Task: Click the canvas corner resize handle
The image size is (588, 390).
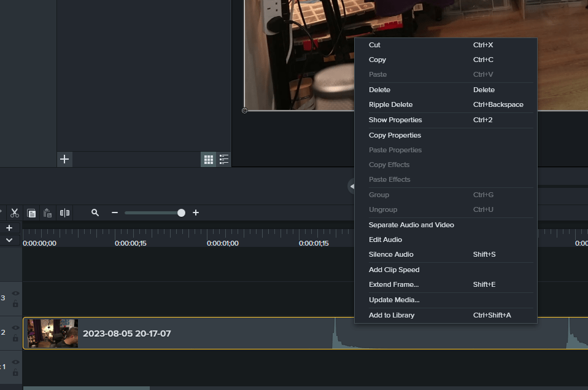Action: pos(244,111)
